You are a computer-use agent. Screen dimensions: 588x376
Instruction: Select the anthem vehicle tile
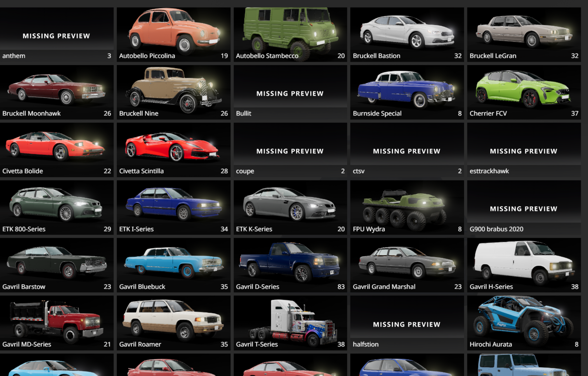pyautogui.click(x=57, y=34)
